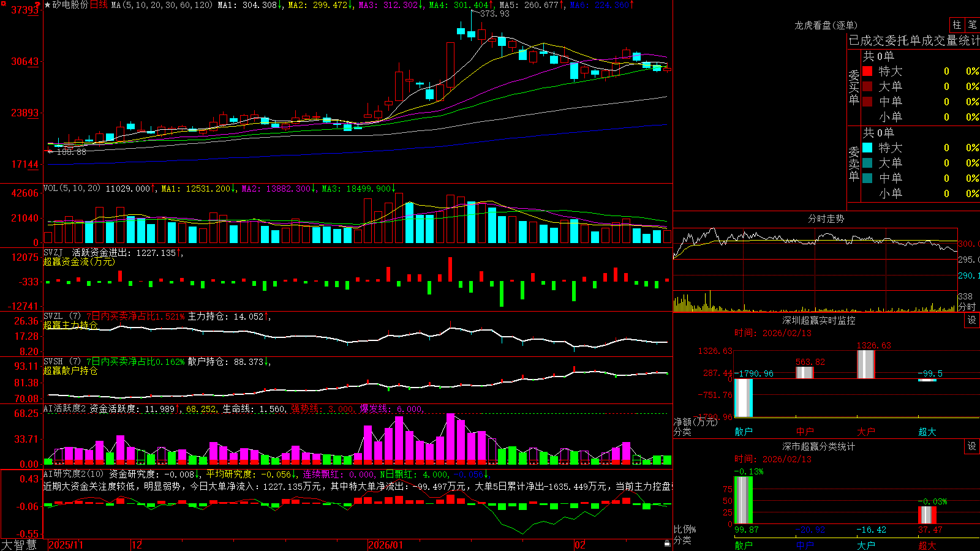This screenshot has width=980, height=551.
Task: Click the 分时走势 panel header
Action: point(826,219)
